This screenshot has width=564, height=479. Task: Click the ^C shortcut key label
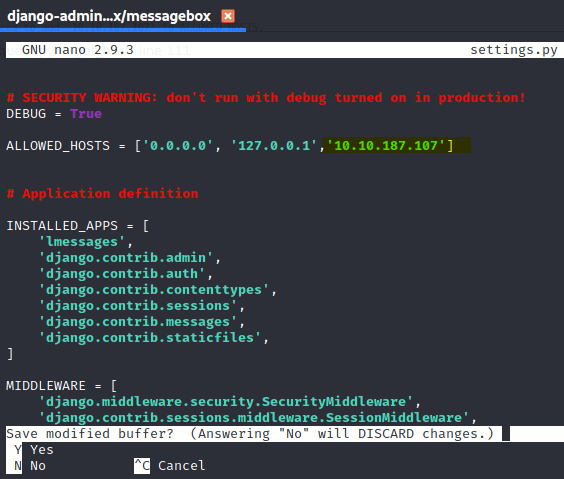[142, 466]
